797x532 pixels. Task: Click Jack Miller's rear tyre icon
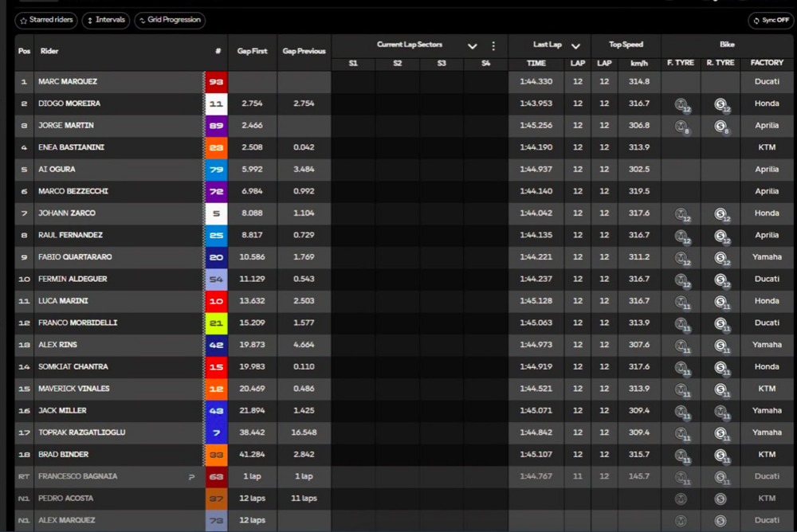[720, 412]
